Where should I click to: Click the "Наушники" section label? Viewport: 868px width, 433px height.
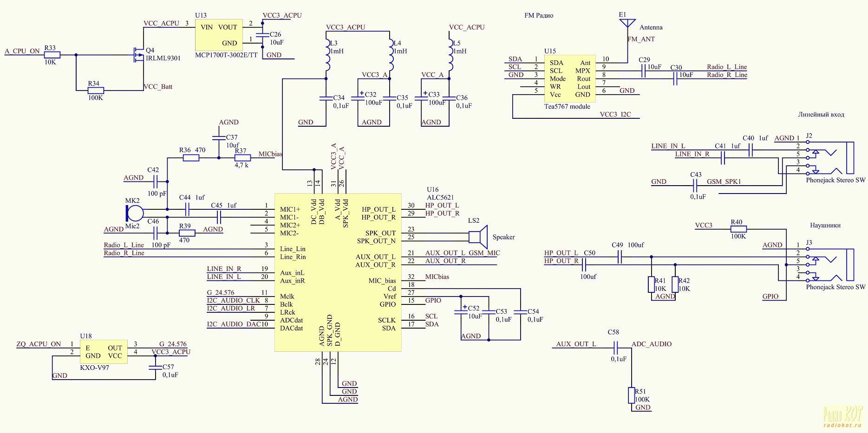click(825, 225)
